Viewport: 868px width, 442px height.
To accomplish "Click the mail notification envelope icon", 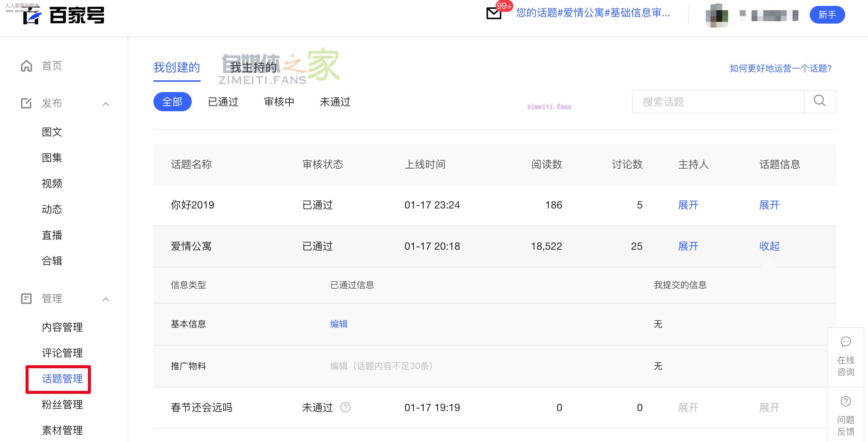I will 494,14.
